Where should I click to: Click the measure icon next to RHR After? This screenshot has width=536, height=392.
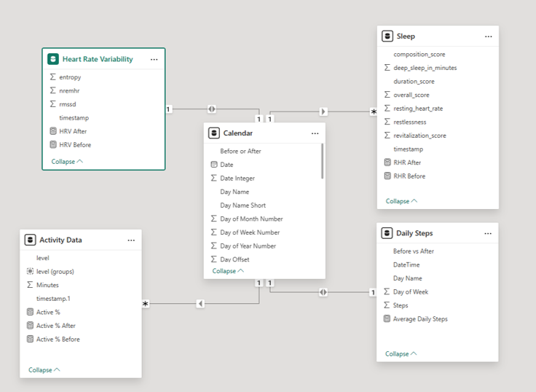point(387,162)
